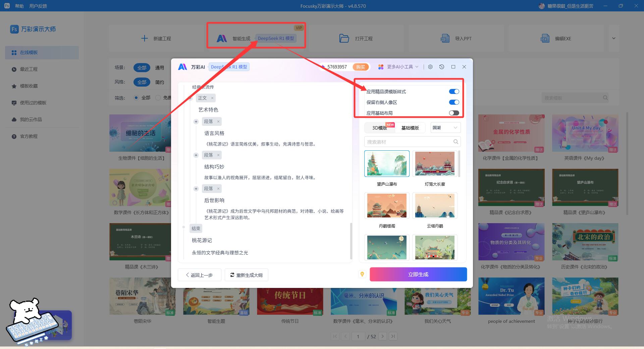This screenshot has width=644, height=349.
Task: Click the 艺术特色 outline heading
Action: click(x=208, y=110)
